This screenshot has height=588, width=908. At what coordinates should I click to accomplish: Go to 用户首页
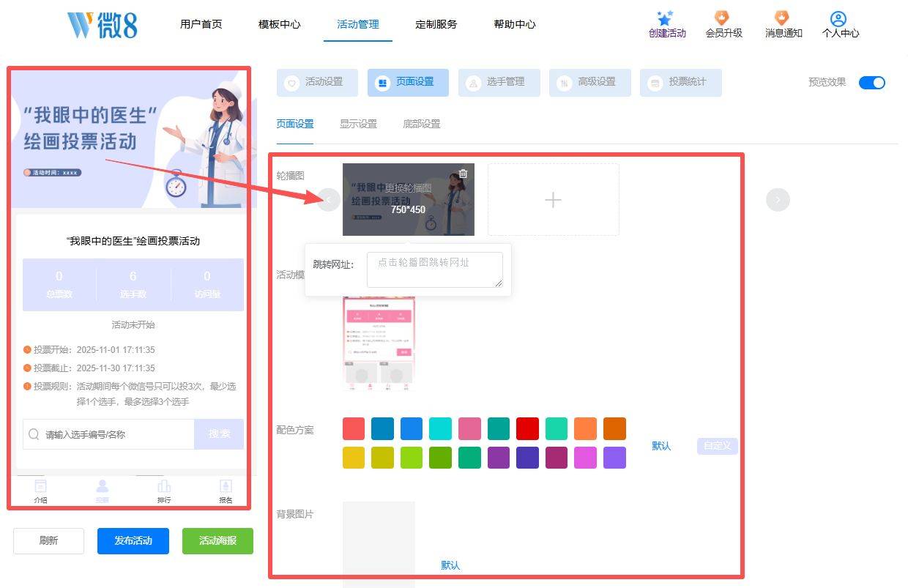(x=201, y=24)
